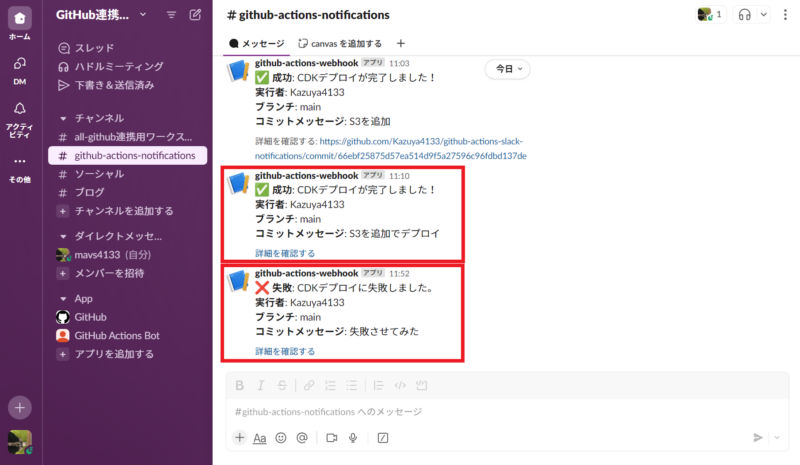Screen dimensions: 800x465
Task: Click github-actions-webhook avatar of 11:52 message
Action: click(238, 281)
